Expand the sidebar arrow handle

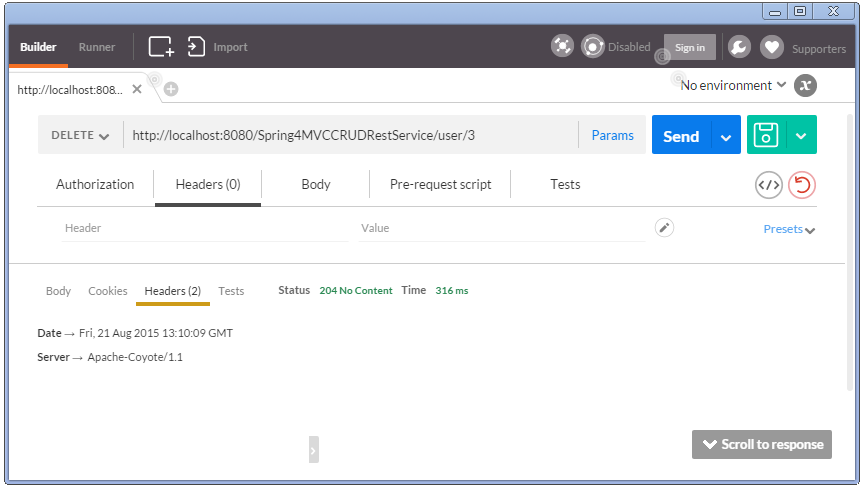[x=314, y=450]
